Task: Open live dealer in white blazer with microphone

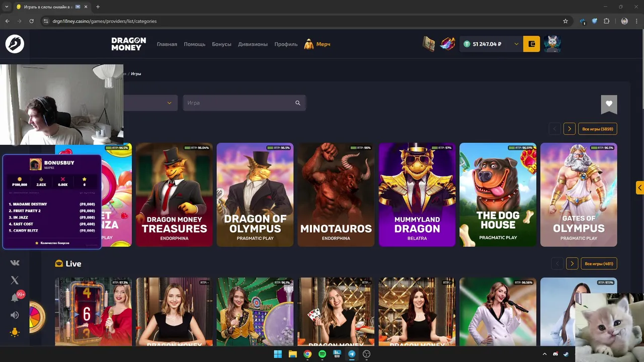Action: pos(498,312)
